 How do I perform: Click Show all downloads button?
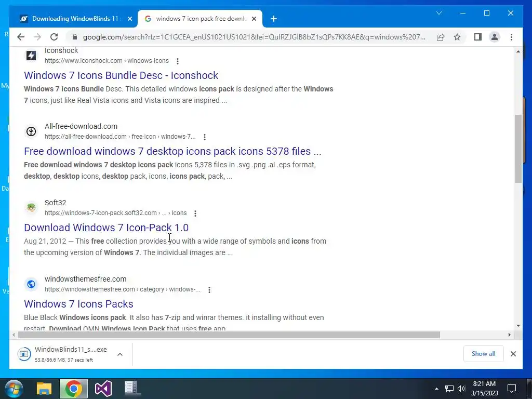click(483, 354)
